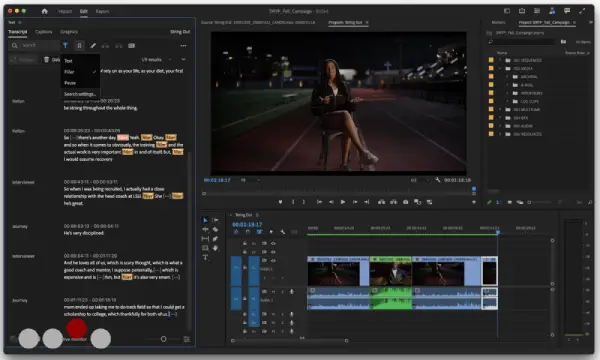Click the Home icon in the top bar

[44, 11]
